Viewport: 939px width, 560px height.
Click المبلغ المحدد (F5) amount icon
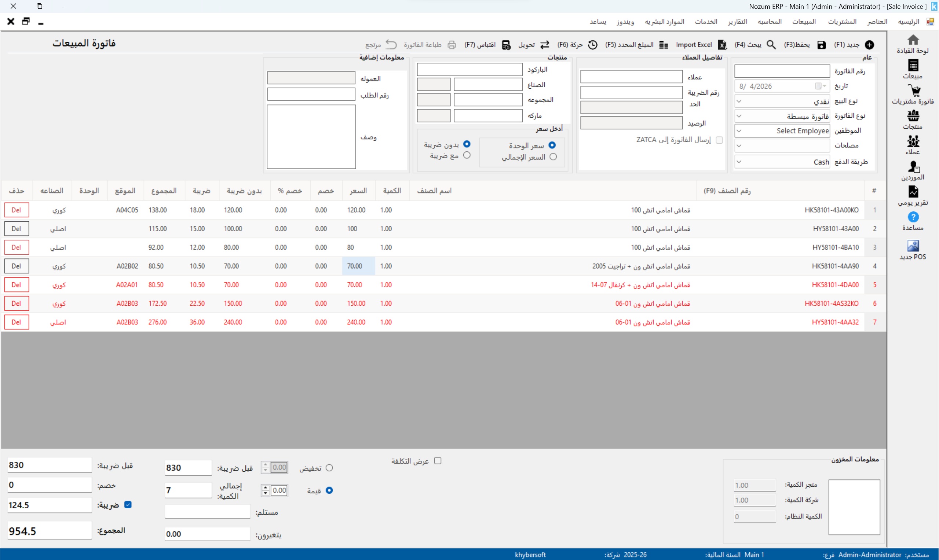pyautogui.click(x=664, y=45)
